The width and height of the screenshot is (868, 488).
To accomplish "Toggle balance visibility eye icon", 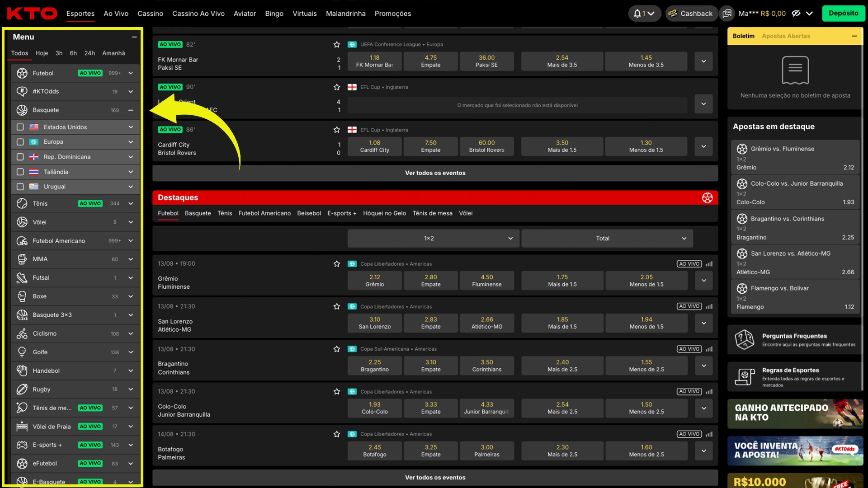I will click(x=796, y=14).
